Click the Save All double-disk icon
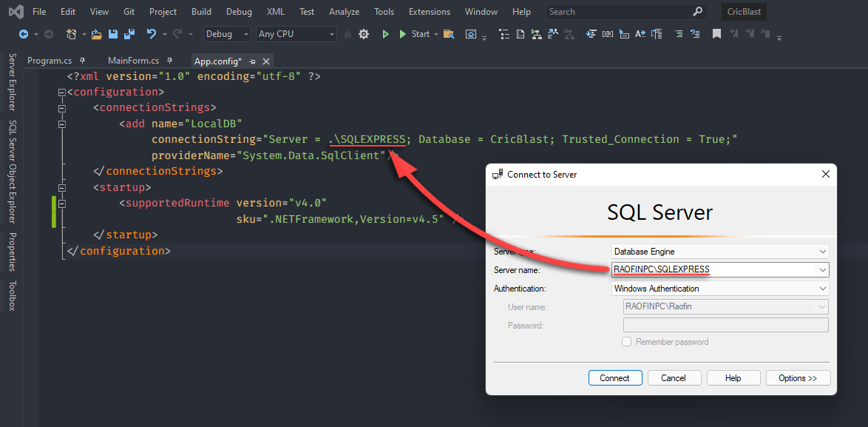Image resolution: width=868 pixels, height=427 pixels. [129, 34]
